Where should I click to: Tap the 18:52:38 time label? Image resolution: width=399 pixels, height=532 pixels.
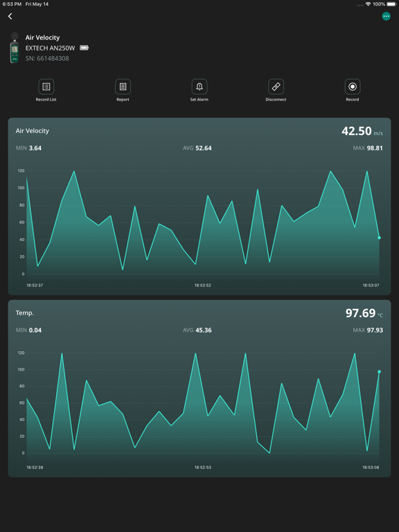[x=35, y=468]
